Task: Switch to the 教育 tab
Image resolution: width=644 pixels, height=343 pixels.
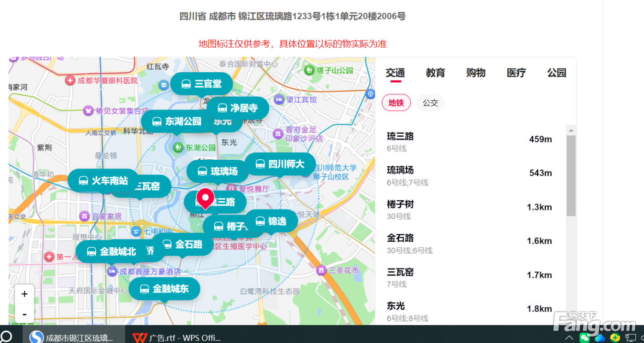Action: pos(435,73)
